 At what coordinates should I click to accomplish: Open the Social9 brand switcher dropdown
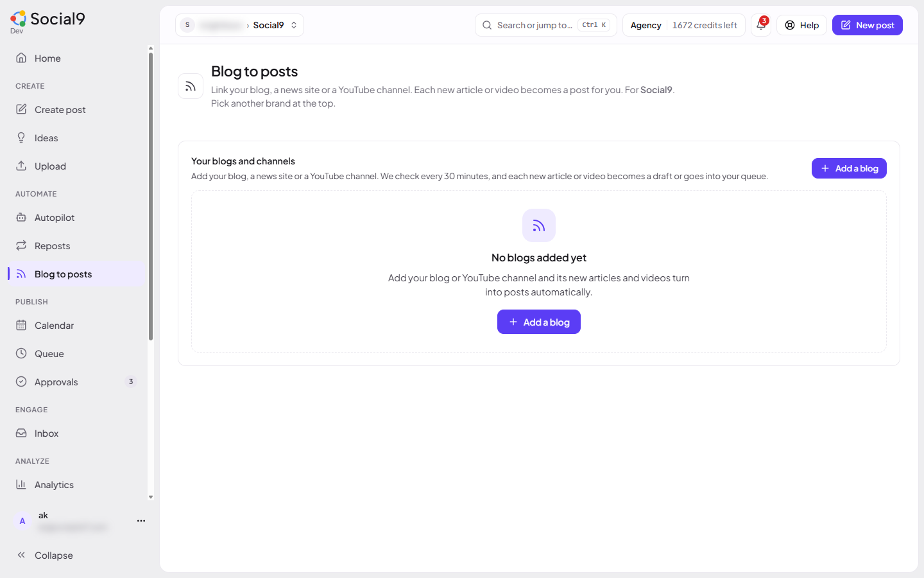[239, 25]
